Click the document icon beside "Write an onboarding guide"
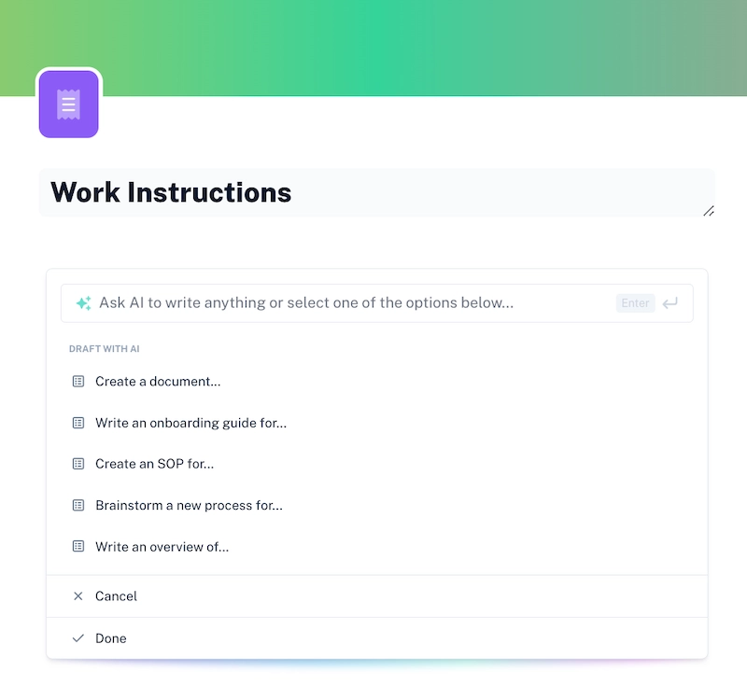This screenshot has width=747, height=700. [78, 422]
